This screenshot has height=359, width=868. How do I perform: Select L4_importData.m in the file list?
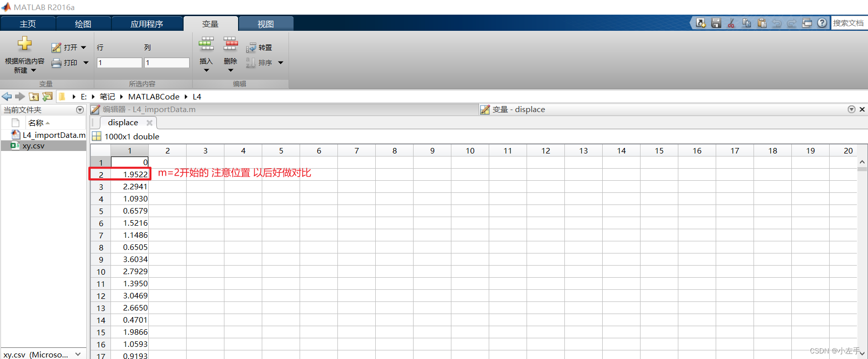[54, 135]
